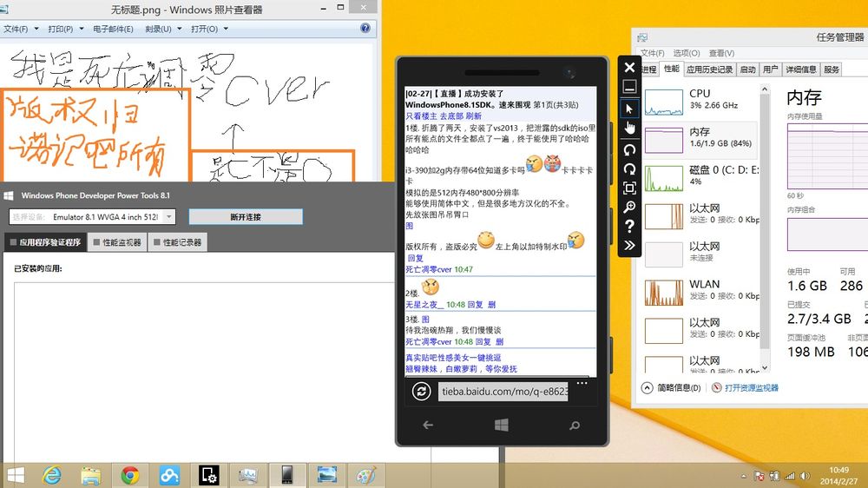Click Power Tools black icon on taskbar
868x488 pixels.
[x=208, y=475]
